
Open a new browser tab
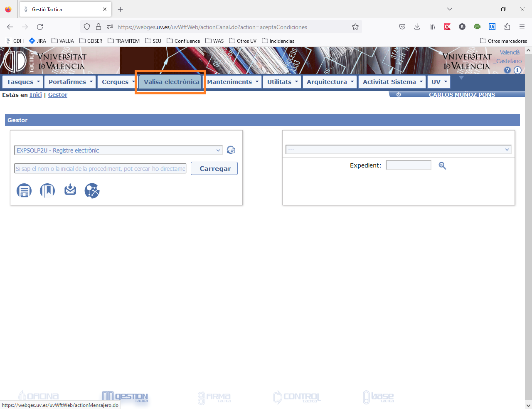click(x=121, y=9)
